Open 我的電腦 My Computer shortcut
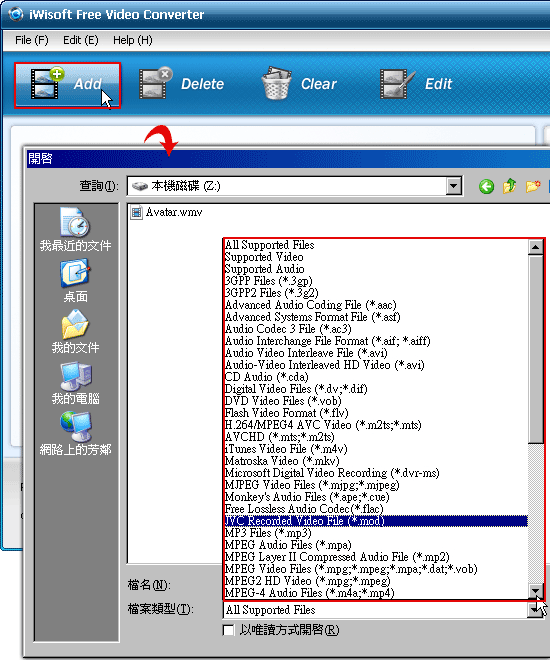 point(75,383)
